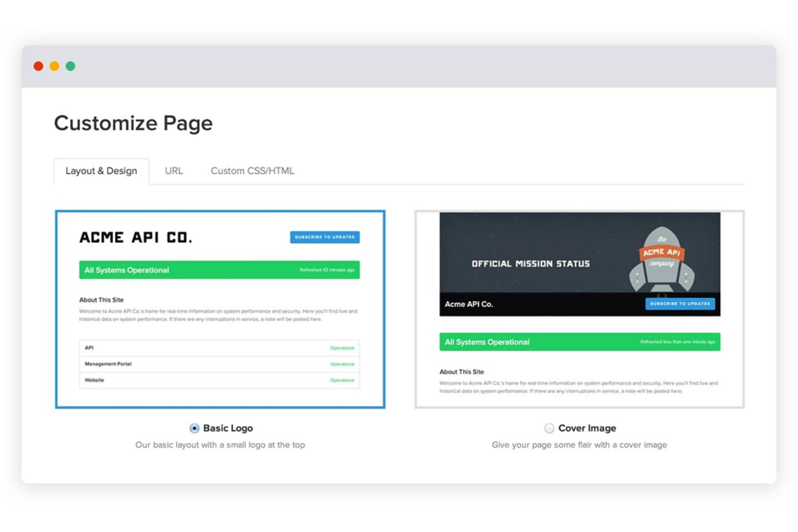Switch to the URL tab
798x532 pixels.
pyautogui.click(x=174, y=171)
